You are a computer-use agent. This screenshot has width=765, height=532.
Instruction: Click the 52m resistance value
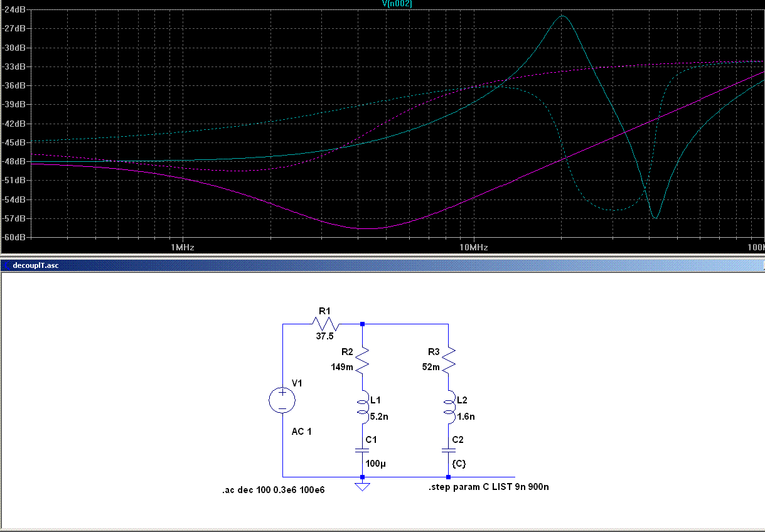pos(431,368)
